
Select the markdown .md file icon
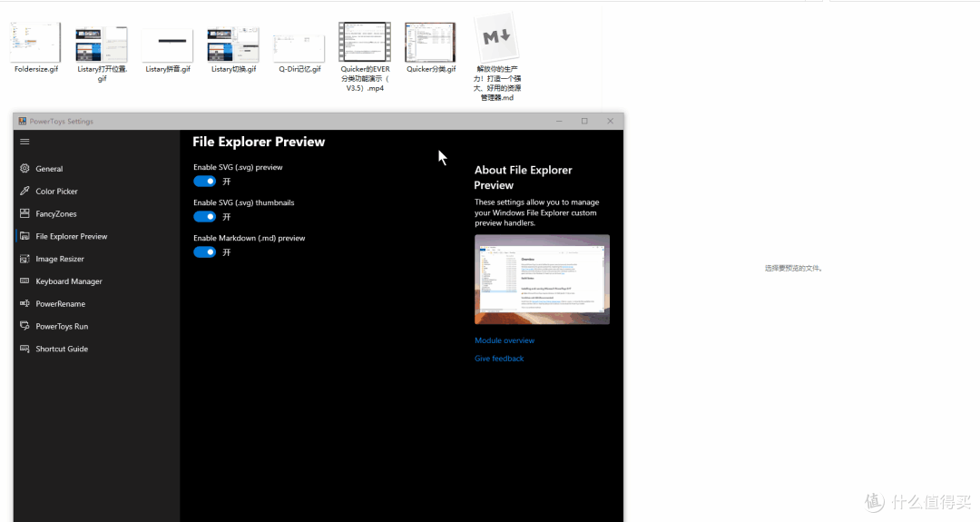click(x=496, y=39)
